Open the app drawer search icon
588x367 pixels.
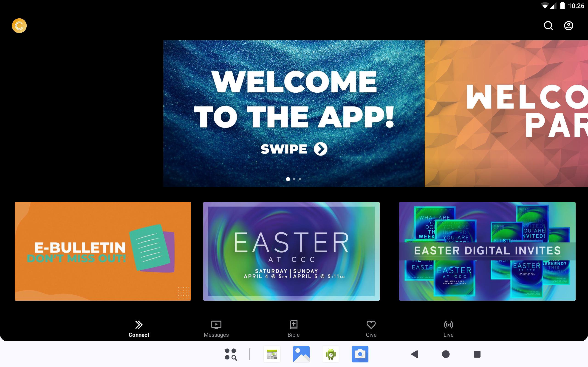pyautogui.click(x=231, y=354)
